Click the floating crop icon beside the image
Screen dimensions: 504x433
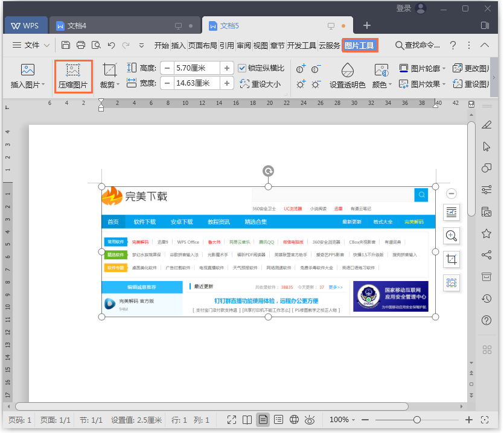(451, 259)
